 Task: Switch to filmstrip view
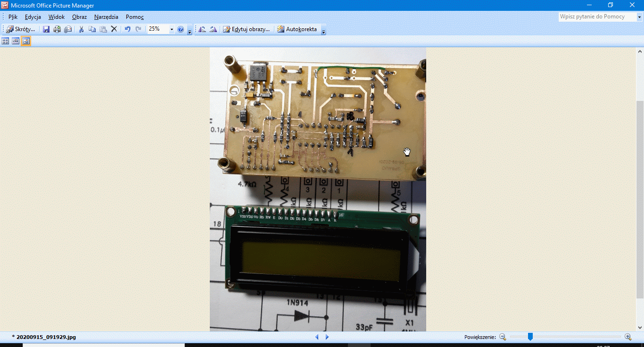click(x=16, y=41)
